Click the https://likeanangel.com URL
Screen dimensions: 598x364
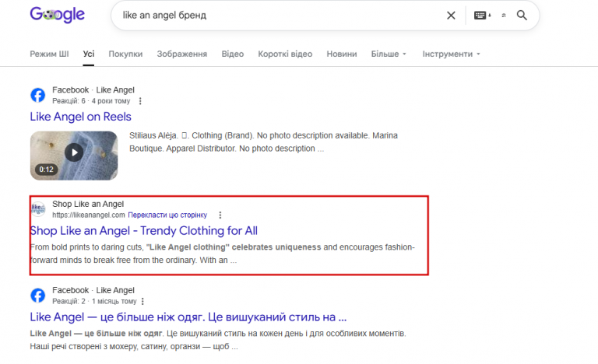[89, 215]
